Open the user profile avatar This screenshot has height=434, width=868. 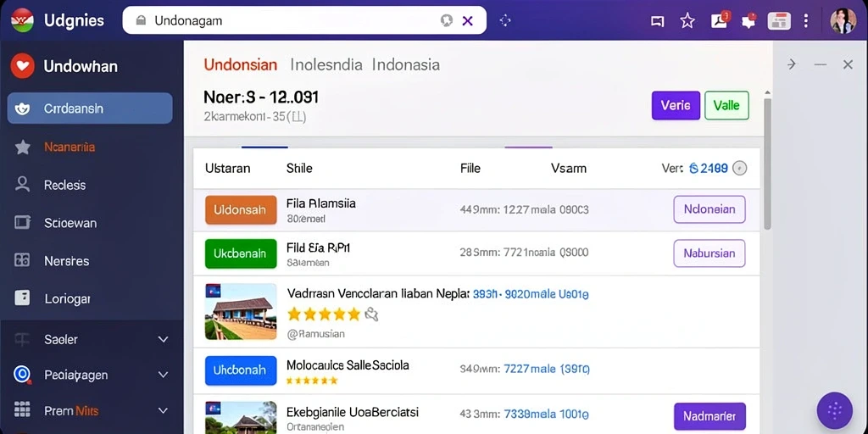pos(843,21)
